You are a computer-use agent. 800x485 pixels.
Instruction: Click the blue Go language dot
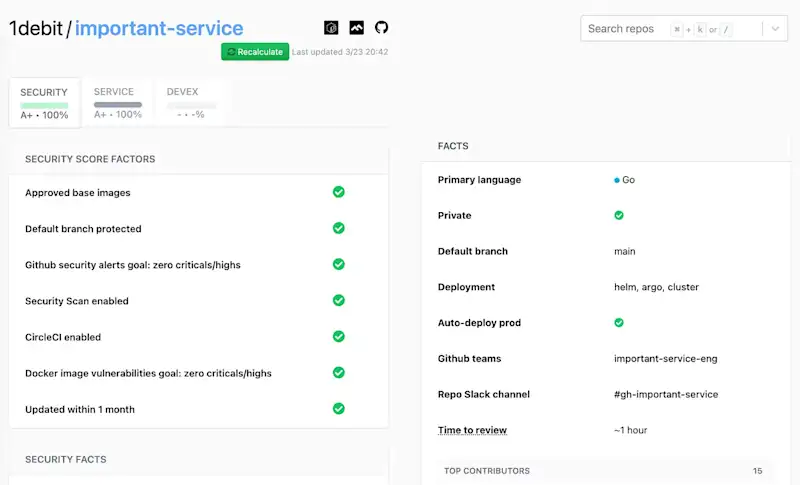point(617,180)
